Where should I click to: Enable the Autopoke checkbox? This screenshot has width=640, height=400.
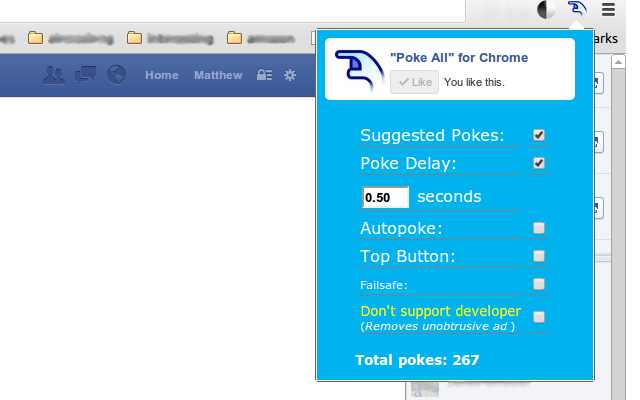pos(539,228)
